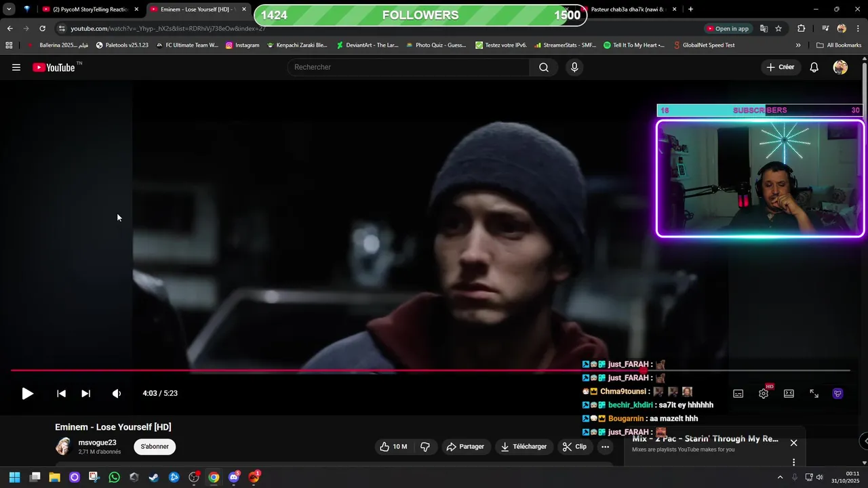This screenshot has height=488, width=868.
Task: Open the Paletools v25.1.23 bookmark
Action: click(122, 45)
